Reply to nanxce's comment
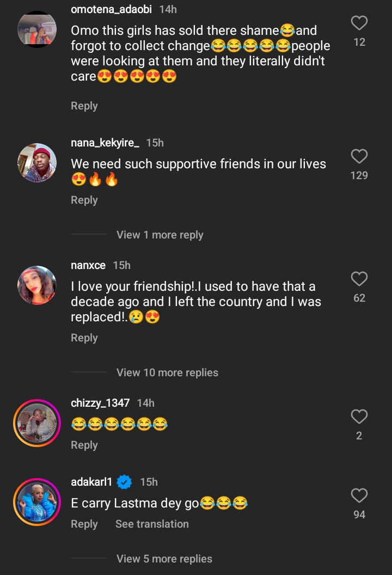Viewport: 392px width, 575px height. click(x=84, y=338)
